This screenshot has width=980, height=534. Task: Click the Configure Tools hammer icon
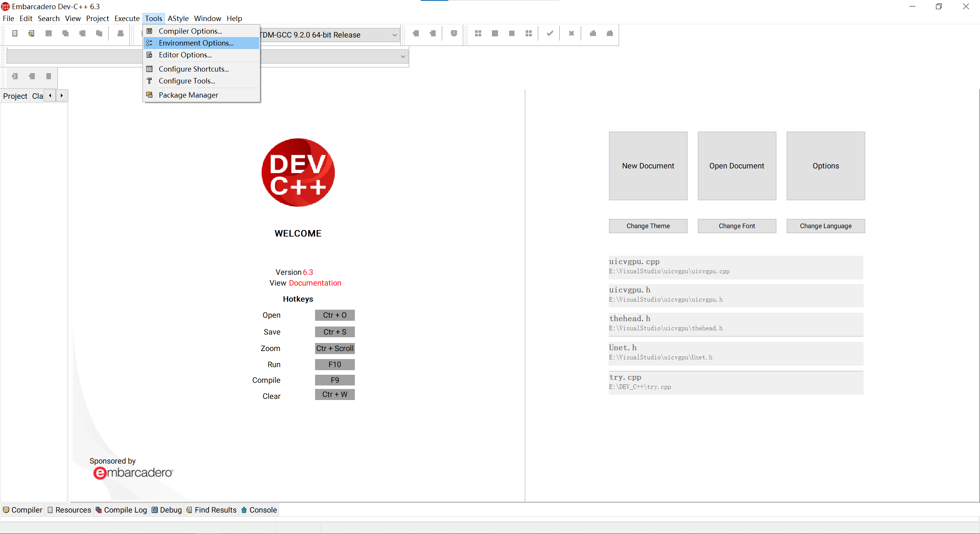(149, 81)
